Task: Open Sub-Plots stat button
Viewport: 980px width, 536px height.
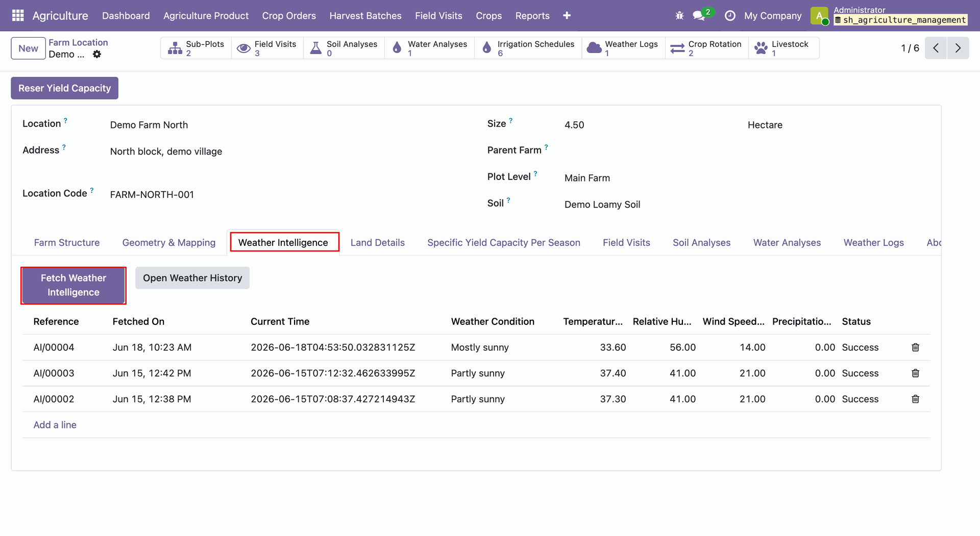Action: click(196, 48)
